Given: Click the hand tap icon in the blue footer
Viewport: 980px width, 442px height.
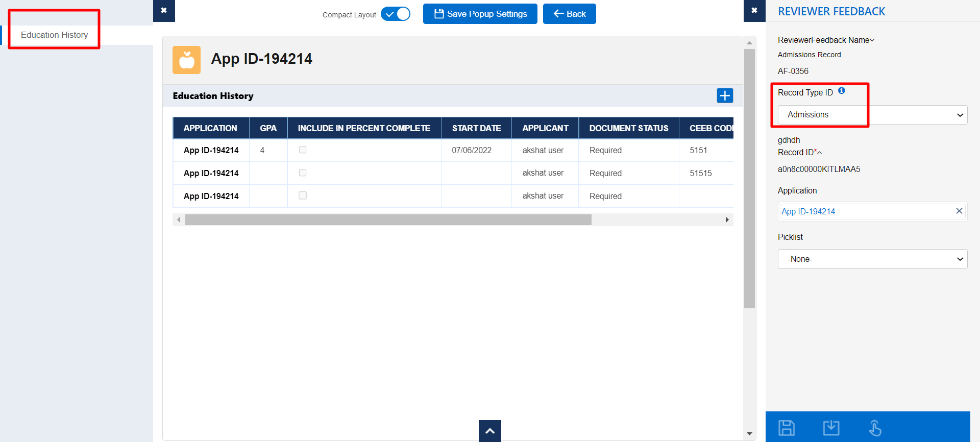Looking at the screenshot, I should pyautogui.click(x=875, y=428).
